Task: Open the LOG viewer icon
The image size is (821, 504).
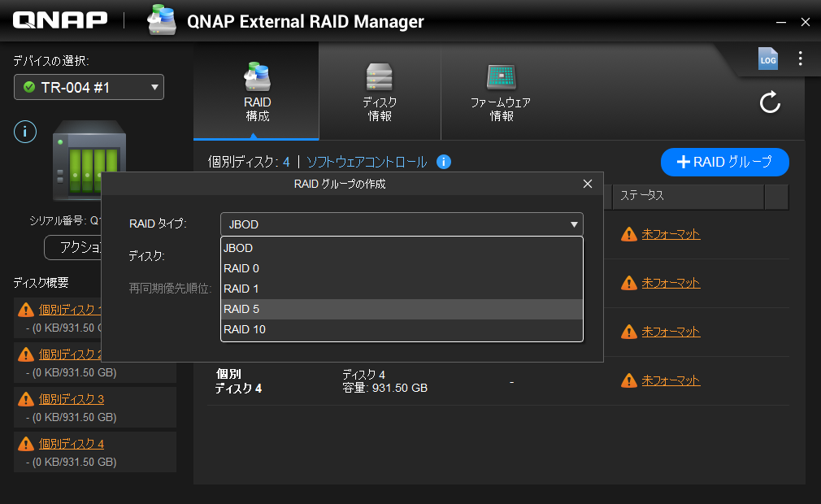Action: click(767, 58)
